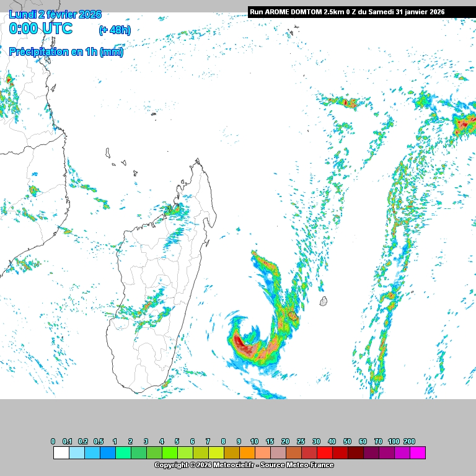Pick the blue 0.5 mm legend swatch
This screenshot has height=476, width=476.
point(108,453)
